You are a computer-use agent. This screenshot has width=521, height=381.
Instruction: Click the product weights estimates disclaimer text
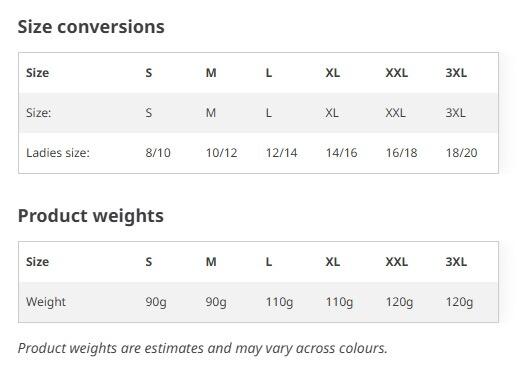[203, 348]
